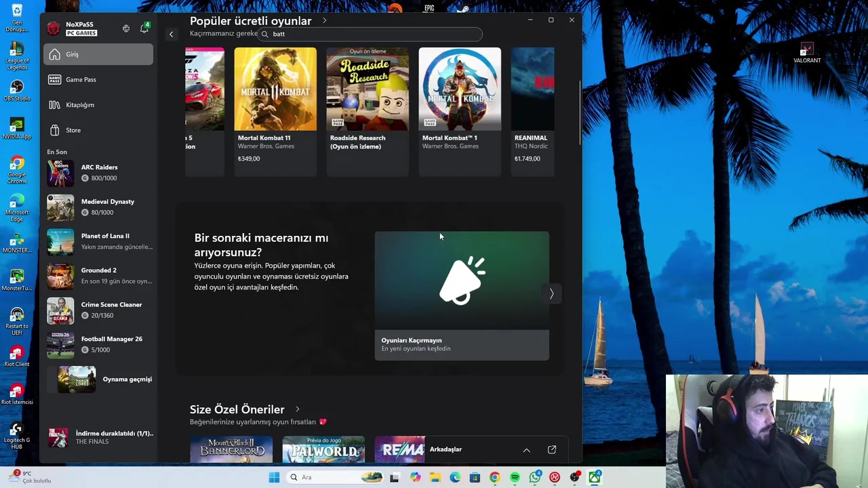
Task: Open Restart to UEFI desktop shortcut
Action: [17, 321]
